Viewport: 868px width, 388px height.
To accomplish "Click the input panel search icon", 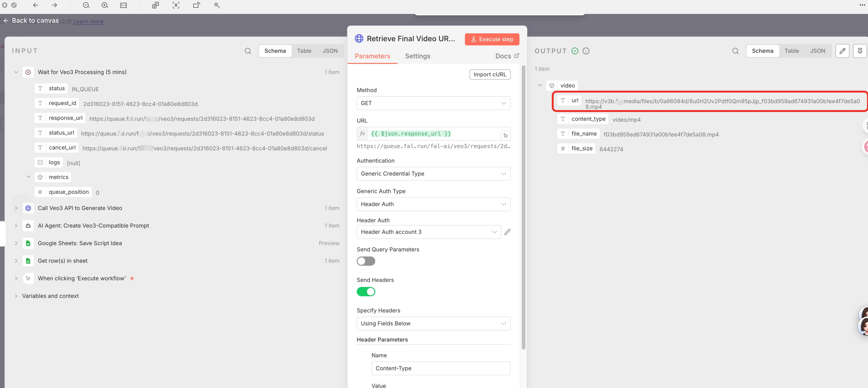I will [x=248, y=51].
